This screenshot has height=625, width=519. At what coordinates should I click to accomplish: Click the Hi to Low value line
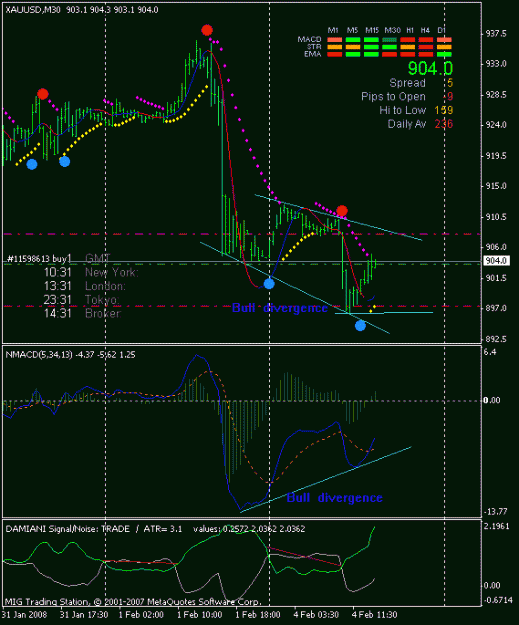tap(416, 110)
